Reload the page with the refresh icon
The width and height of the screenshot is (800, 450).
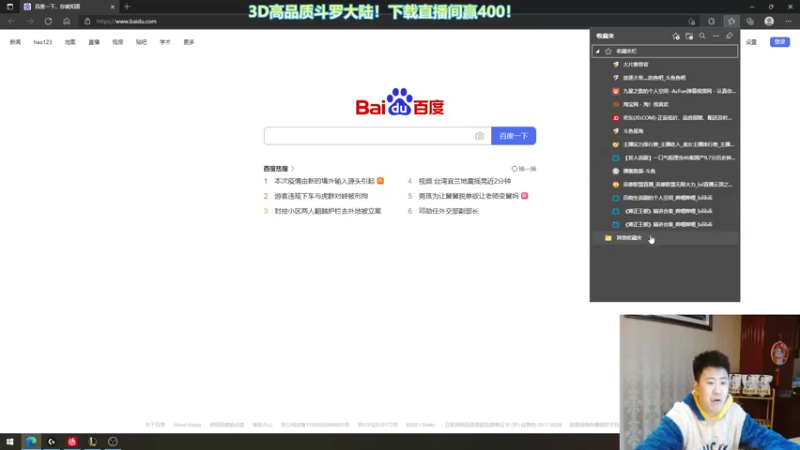click(48, 21)
